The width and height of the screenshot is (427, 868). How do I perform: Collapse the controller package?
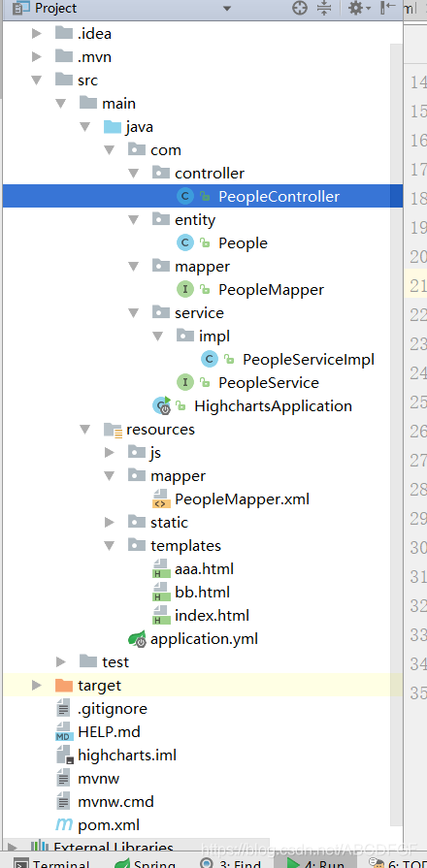click(x=133, y=174)
